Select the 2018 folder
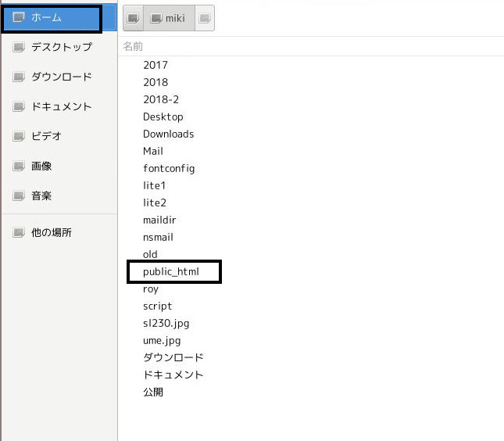This screenshot has height=441, width=504. (x=310, y=82)
